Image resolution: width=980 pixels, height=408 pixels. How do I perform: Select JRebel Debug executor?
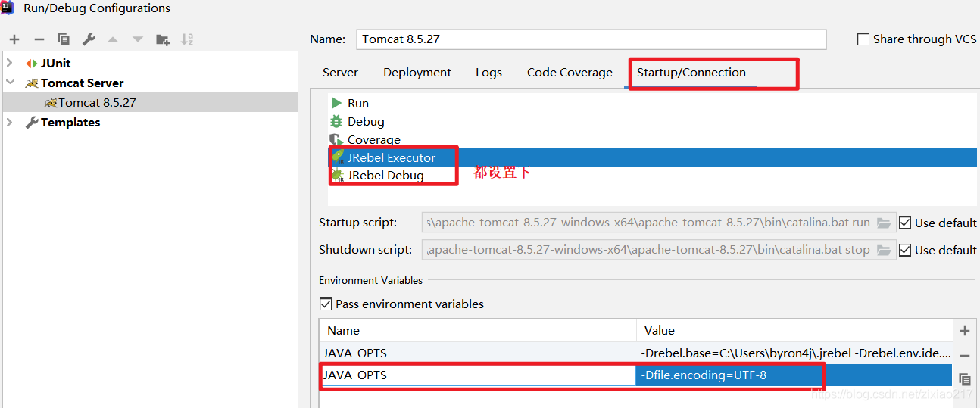385,176
